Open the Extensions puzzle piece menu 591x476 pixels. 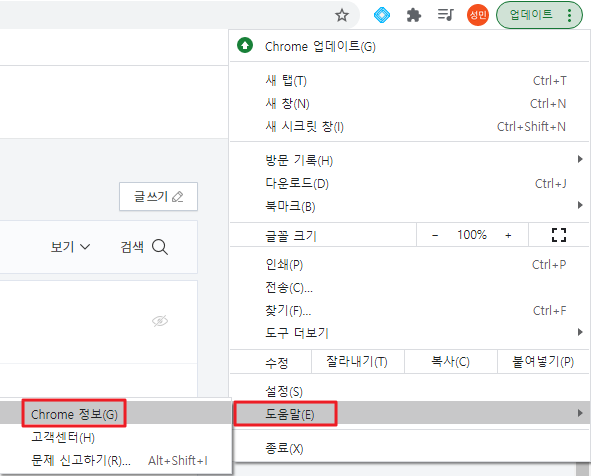(x=414, y=15)
